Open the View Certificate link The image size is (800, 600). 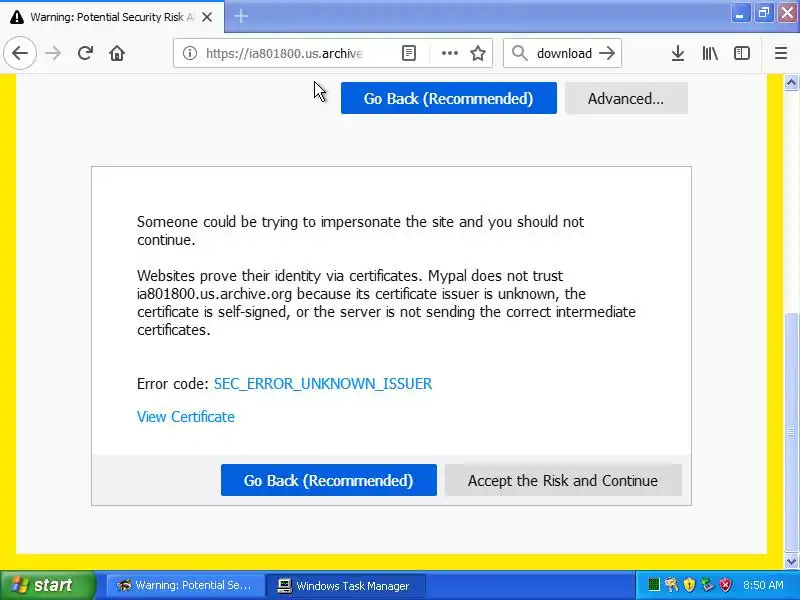186,417
